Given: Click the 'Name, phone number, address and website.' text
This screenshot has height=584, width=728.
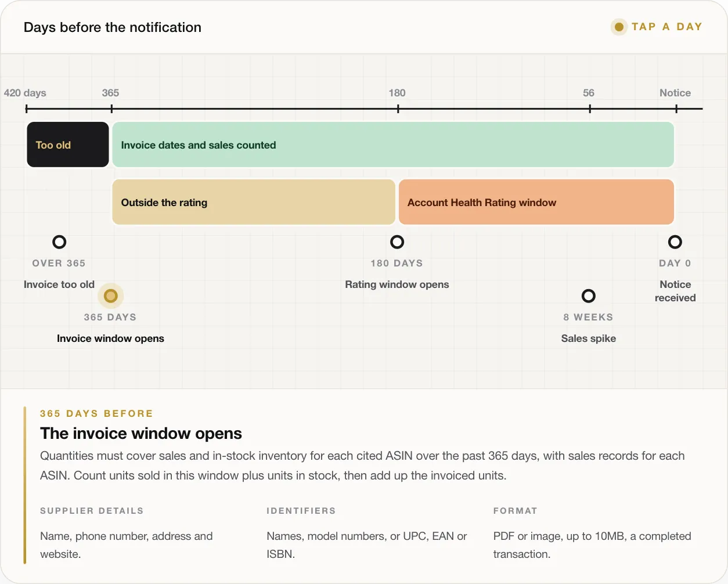Looking at the screenshot, I should click(x=127, y=545).
